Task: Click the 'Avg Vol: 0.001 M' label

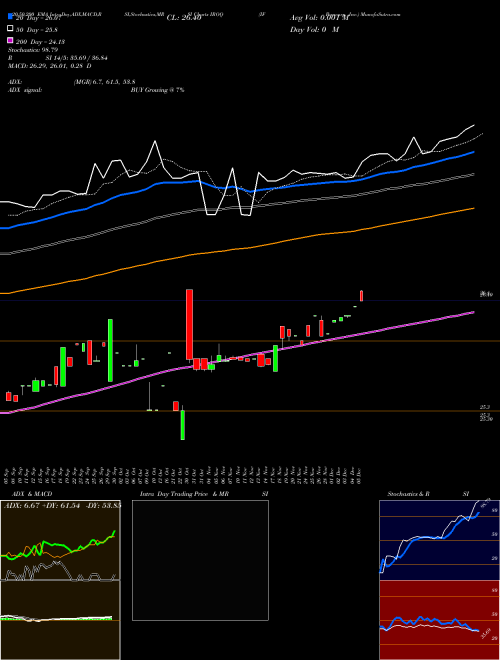Action: 319,18
